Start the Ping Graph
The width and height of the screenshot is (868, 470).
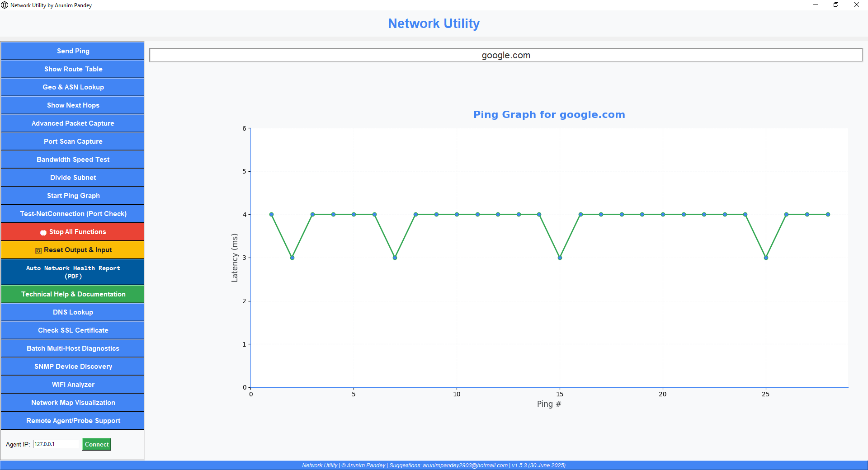(72, 195)
